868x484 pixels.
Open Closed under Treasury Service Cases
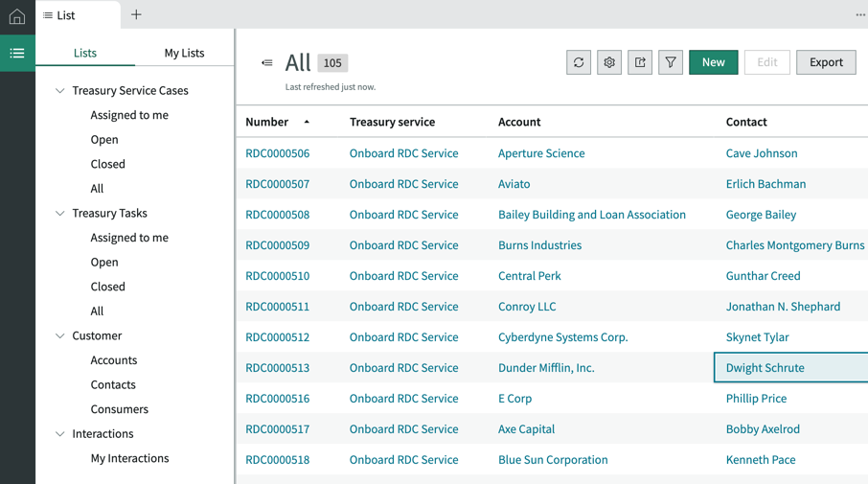108,164
